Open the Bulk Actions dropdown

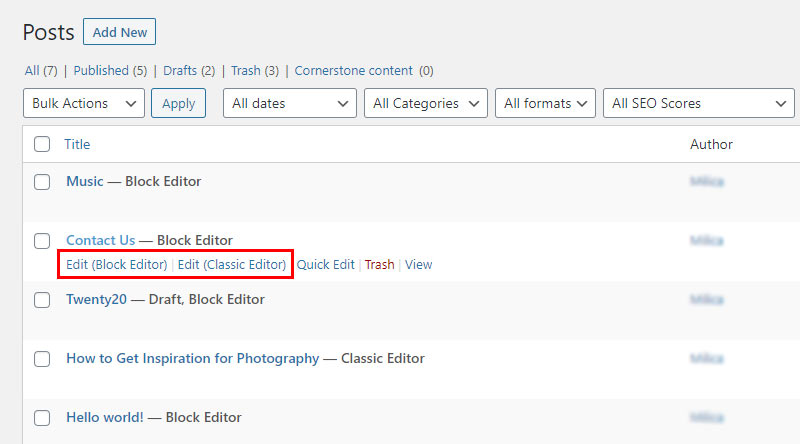click(84, 103)
